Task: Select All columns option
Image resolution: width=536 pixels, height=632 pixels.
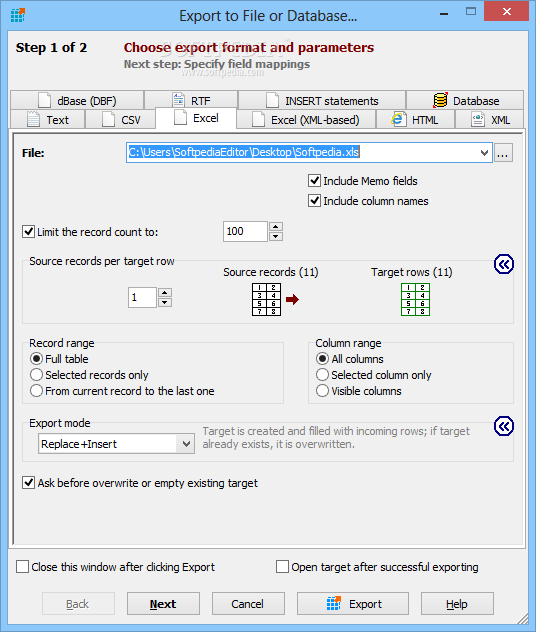Action: [350, 359]
